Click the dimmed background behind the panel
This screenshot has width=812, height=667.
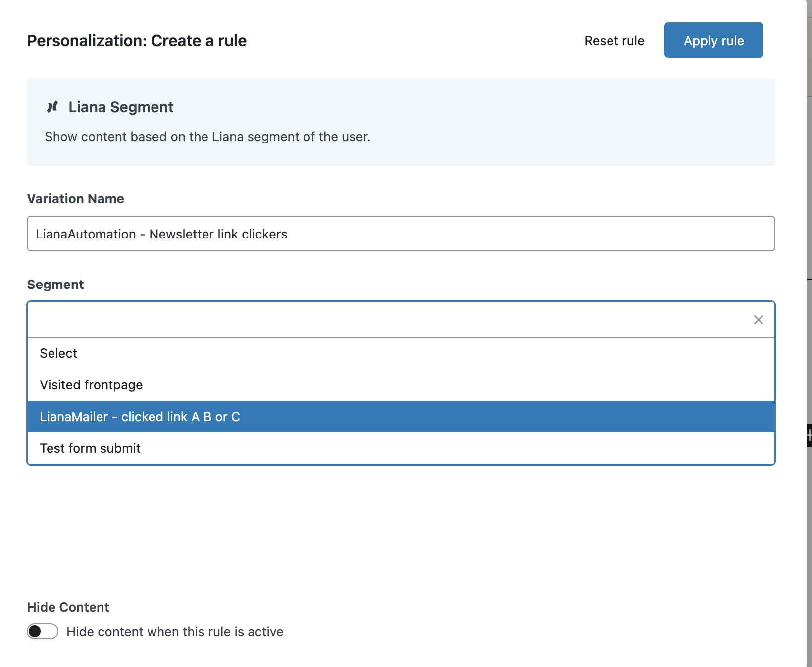pos(810,198)
